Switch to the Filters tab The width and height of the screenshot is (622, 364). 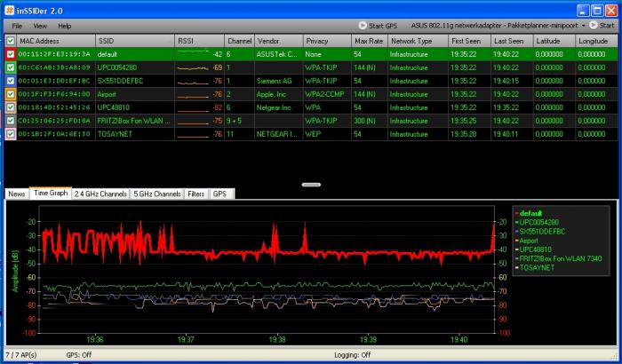[196, 194]
